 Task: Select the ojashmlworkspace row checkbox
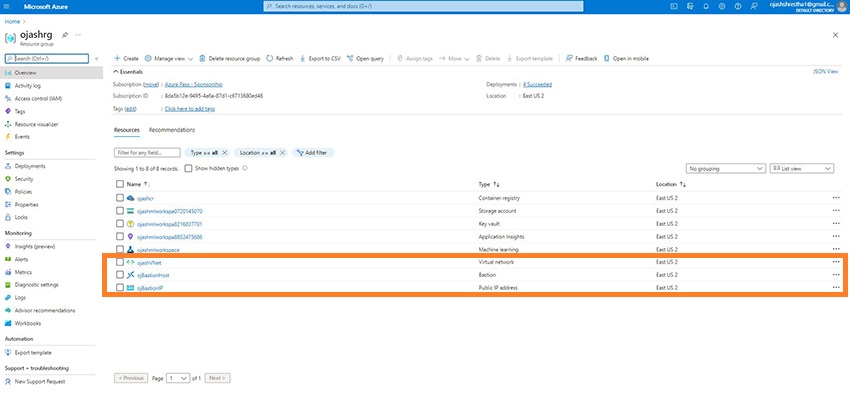tap(120, 250)
